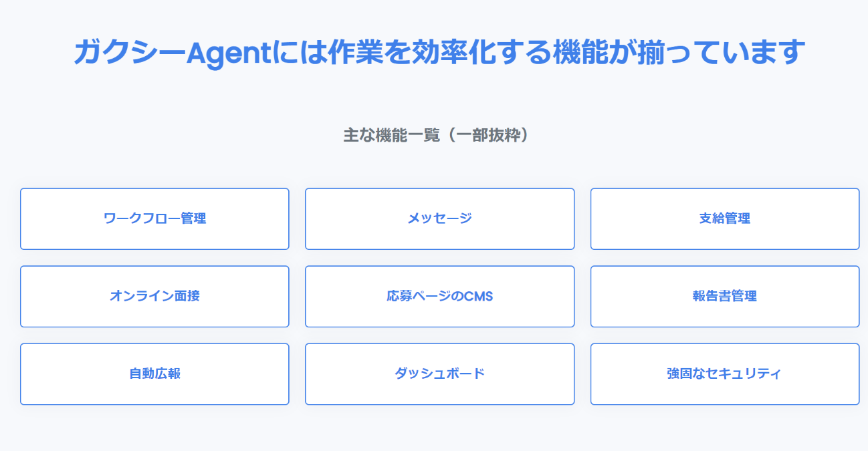Open the 応募ページのCMS box
The height and width of the screenshot is (451, 868).
click(x=439, y=296)
